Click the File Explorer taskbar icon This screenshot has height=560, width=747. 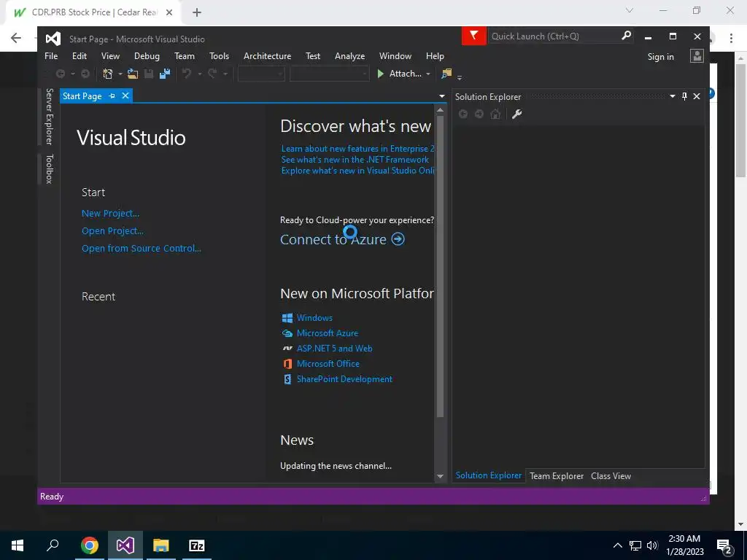pyautogui.click(x=161, y=545)
